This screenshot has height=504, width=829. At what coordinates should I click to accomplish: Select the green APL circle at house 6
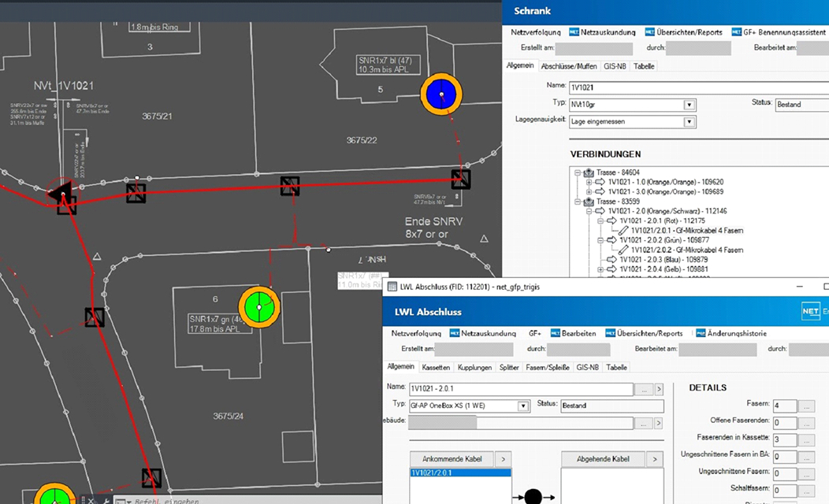click(259, 307)
